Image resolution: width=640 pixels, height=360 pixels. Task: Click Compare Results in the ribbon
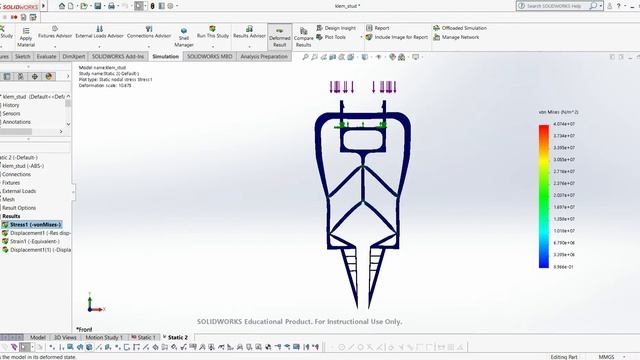pos(303,37)
